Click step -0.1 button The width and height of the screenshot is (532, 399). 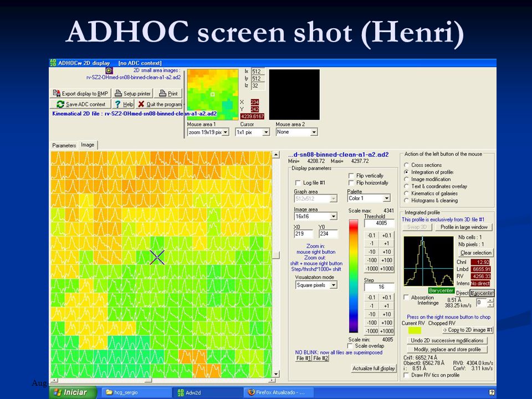click(x=372, y=298)
